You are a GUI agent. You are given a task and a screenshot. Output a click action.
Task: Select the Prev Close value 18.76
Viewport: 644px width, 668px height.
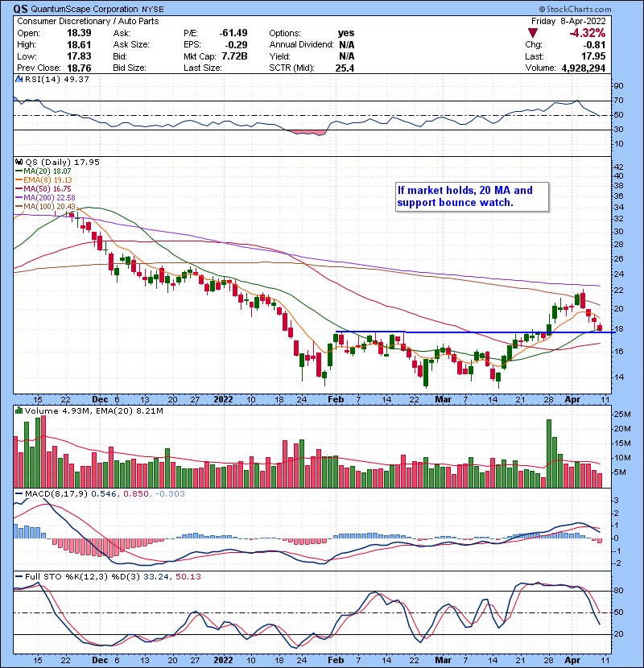coord(79,68)
